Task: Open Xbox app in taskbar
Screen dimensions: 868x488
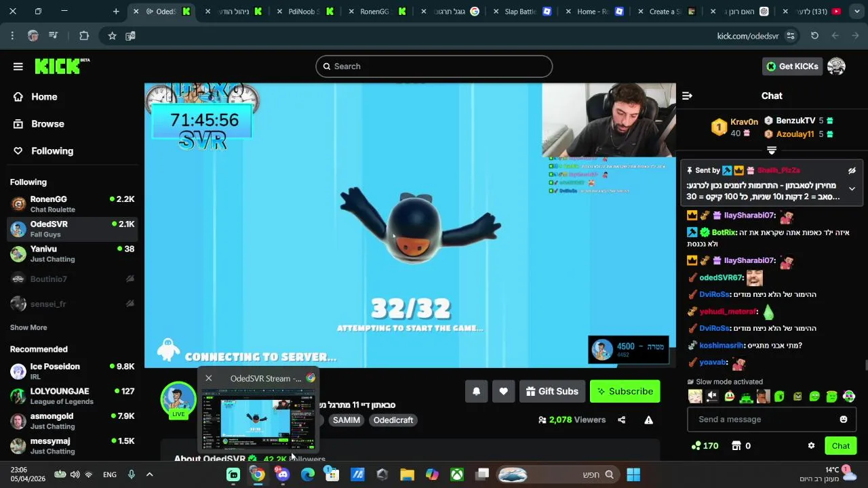Action: tap(457, 474)
